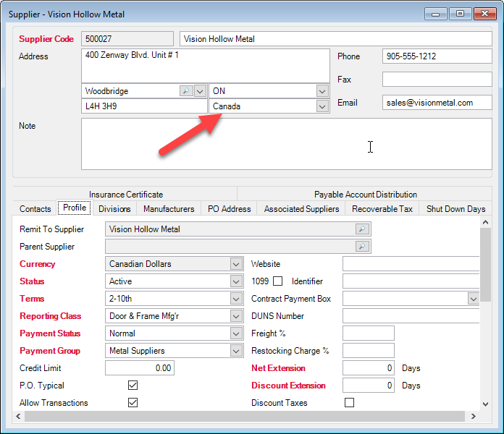504x434 pixels.
Task: Open the Payment Status dropdown showing Normal
Action: click(236, 333)
